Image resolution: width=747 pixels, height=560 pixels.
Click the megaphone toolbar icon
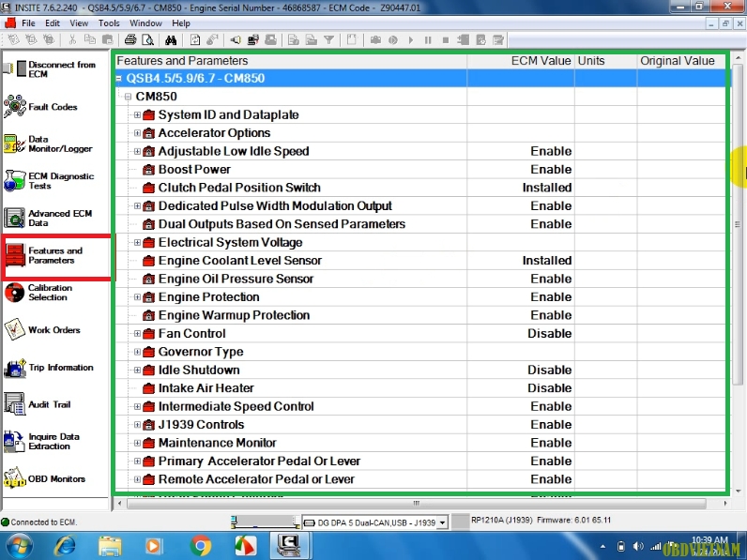tap(236, 40)
